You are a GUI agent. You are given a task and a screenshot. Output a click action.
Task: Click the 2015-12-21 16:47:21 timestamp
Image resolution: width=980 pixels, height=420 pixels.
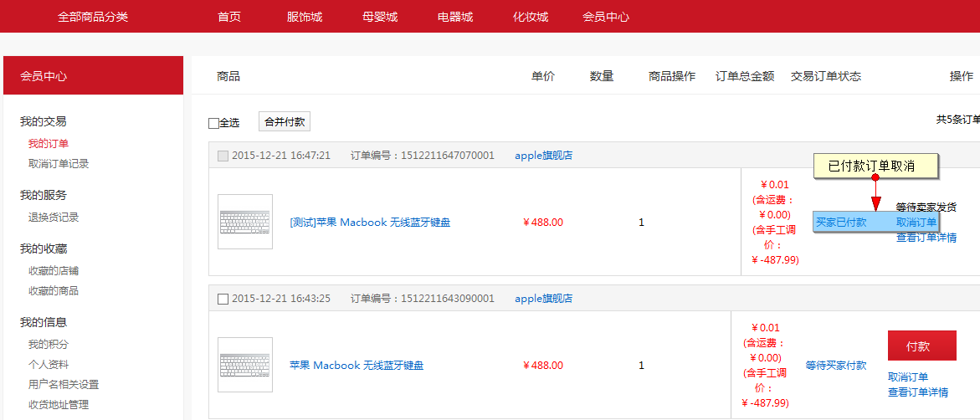[x=281, y=155]
